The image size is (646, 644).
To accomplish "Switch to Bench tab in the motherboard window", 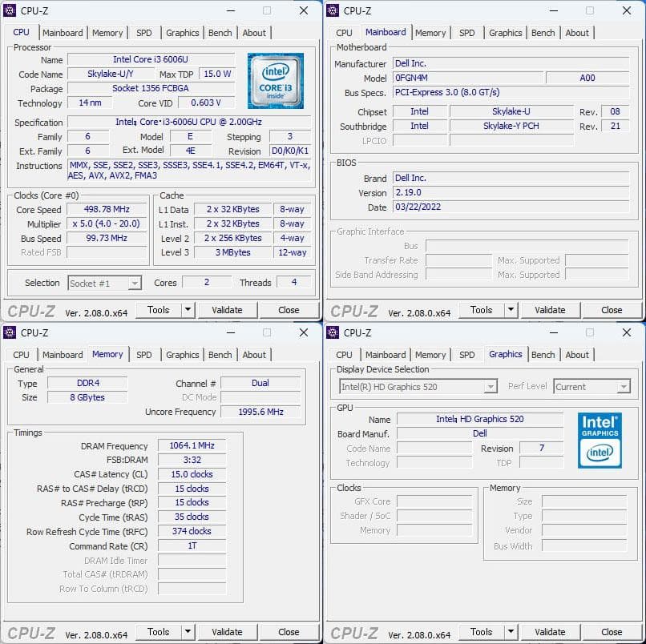I will [543, 33].
